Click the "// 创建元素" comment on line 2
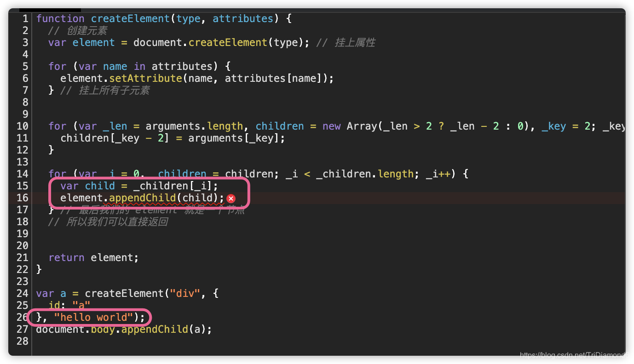 [78, 30]
